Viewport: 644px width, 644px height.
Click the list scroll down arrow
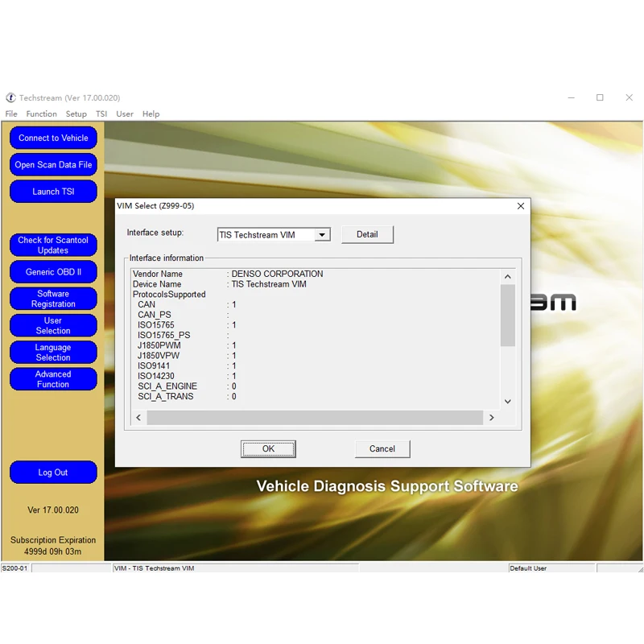coord(508,402)
